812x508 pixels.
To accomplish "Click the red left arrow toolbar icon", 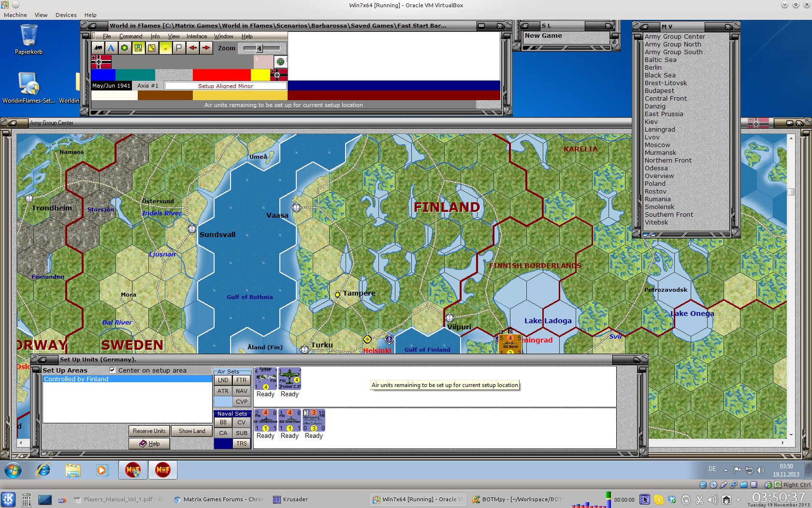I will coord(193,48).
